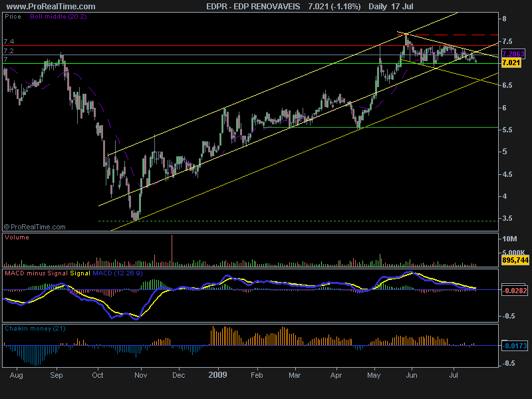Click the Boll middle (20 2) indicator label
This screenshot has width=532, height=399.
59,16
